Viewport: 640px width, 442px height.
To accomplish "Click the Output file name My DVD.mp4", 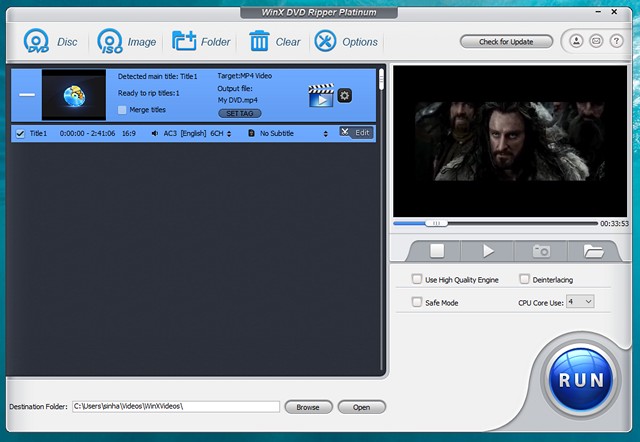I will point(238,100).
